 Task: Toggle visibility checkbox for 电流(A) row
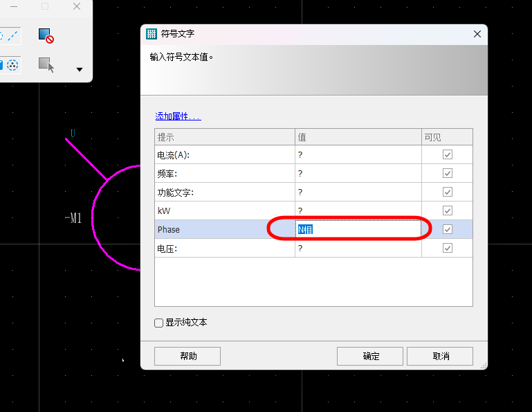(447, 154)
